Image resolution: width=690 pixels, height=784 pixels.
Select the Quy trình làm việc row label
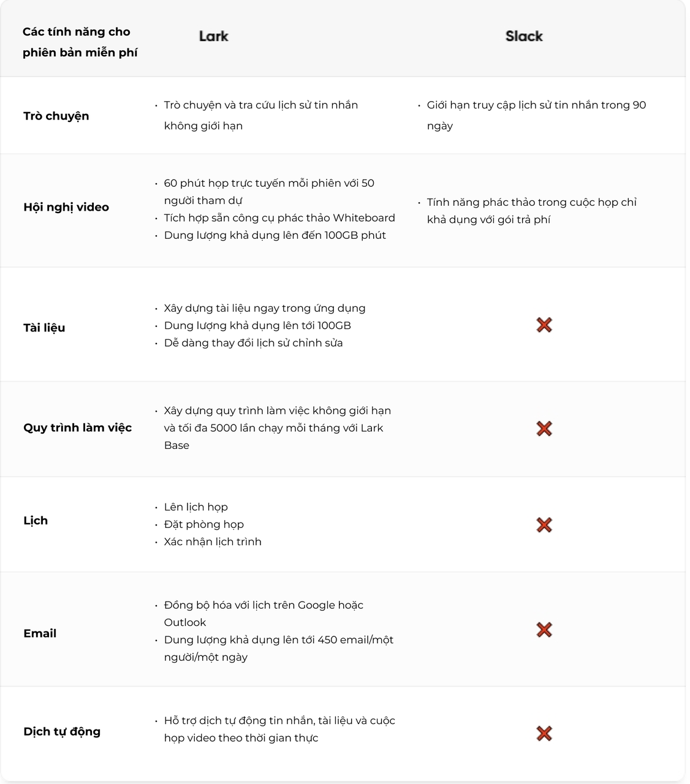(78, 428)
